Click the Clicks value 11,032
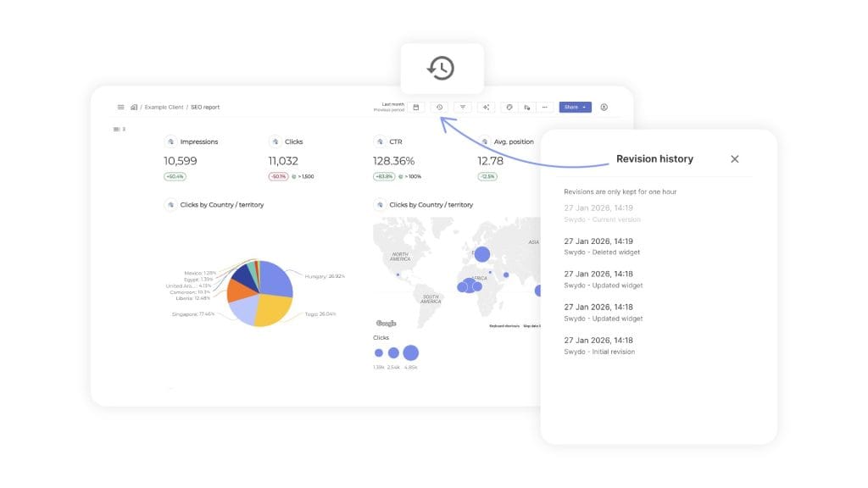The width and height of the screenshot is (868, 488). [x=283, y=161]
